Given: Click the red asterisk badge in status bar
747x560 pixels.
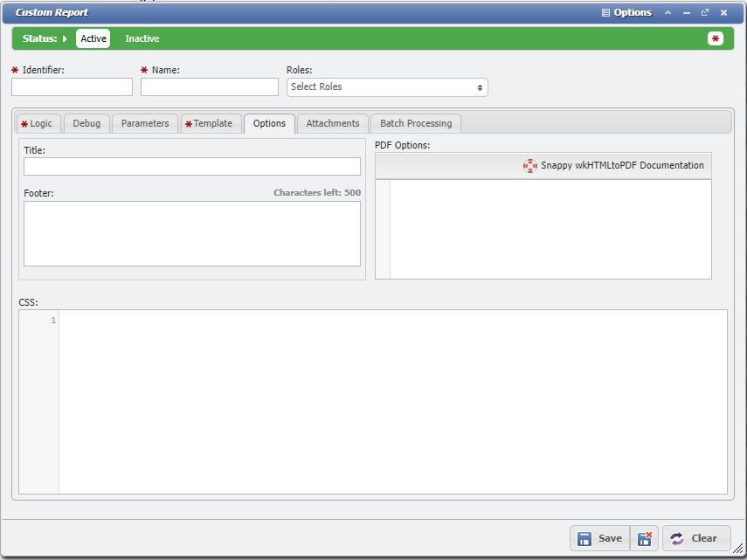Looking at the screenshot, I should [x=716, y=38].
